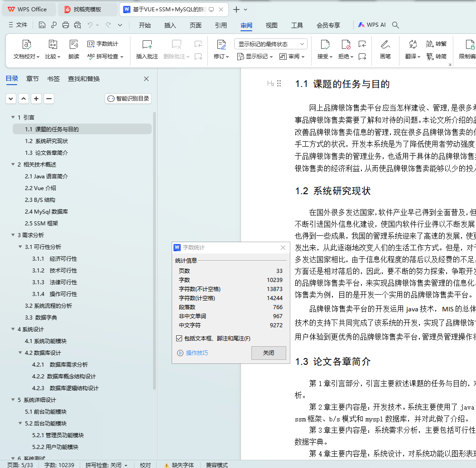Switch to the 插入 ribbon tab

tap(170, 25)
